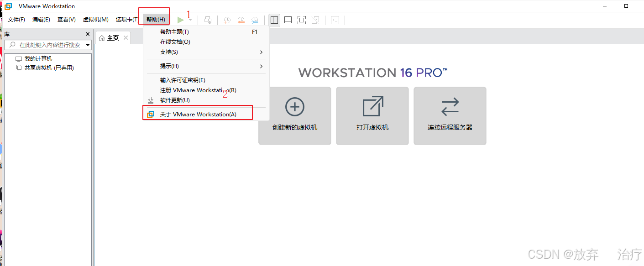Click the VMware Workstation title bar logo
This screenshot has width=644, height=266.
click(8, 6)
